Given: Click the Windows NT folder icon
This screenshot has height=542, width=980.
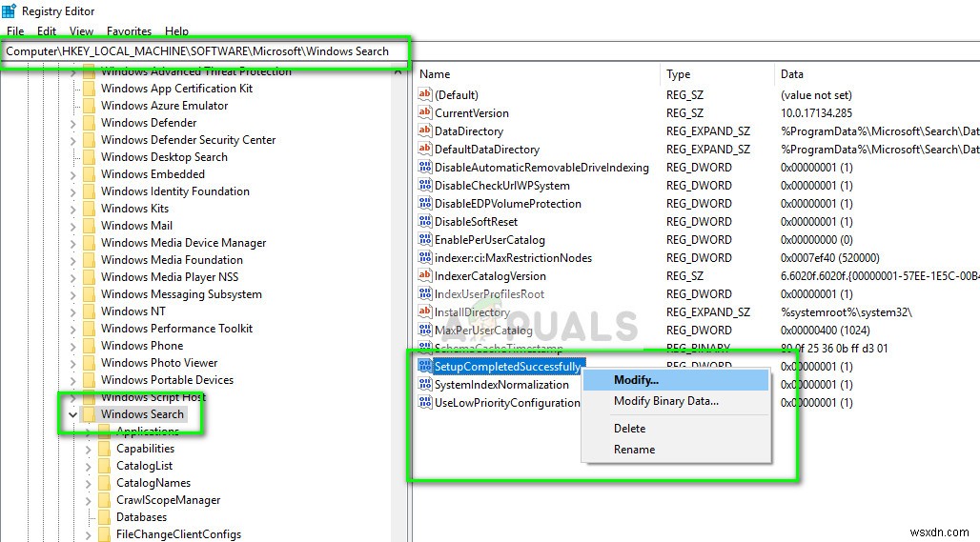Looking at the screenshot, I should pos(90,311).
